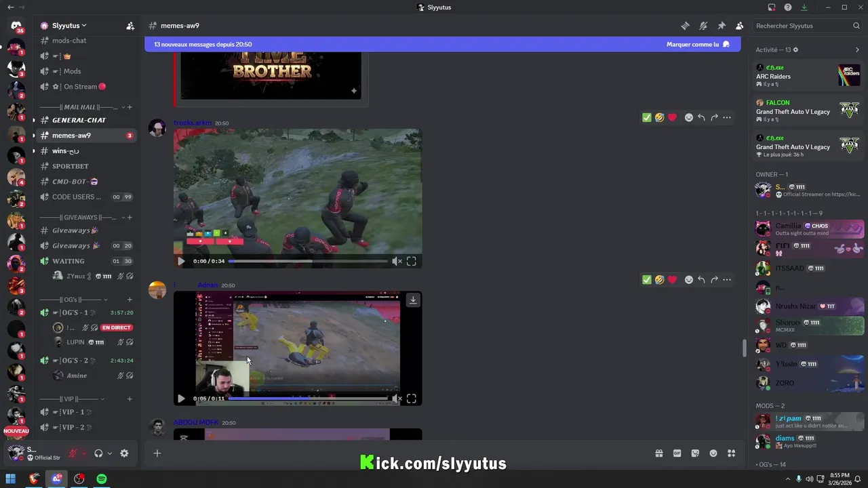Screen dimensions: 868x488
Task: Open headphone output options arrow
Action: tap(110, 453)
